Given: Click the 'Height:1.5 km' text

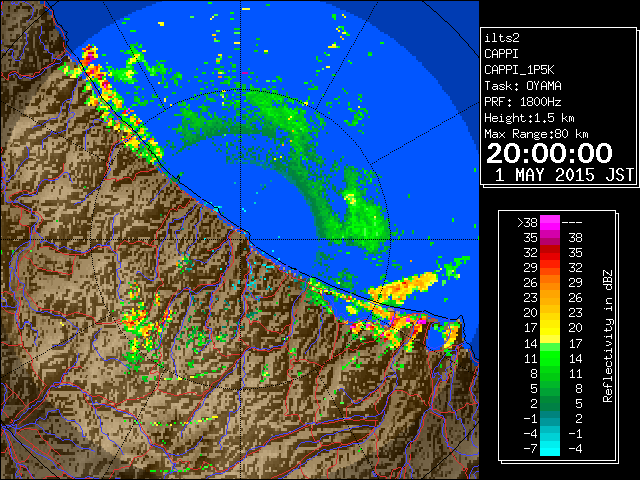Looking at the screenshot, I should [529, 118].
